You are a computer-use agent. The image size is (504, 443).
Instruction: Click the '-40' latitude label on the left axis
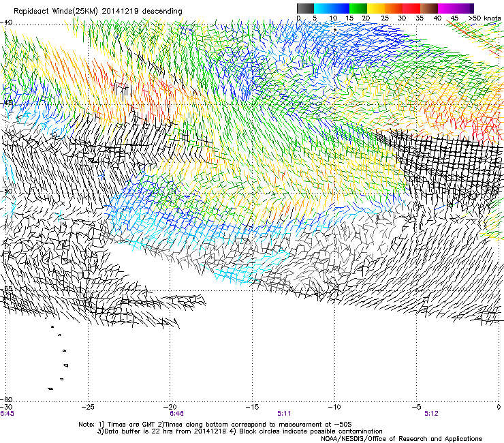tap(6, 22)
